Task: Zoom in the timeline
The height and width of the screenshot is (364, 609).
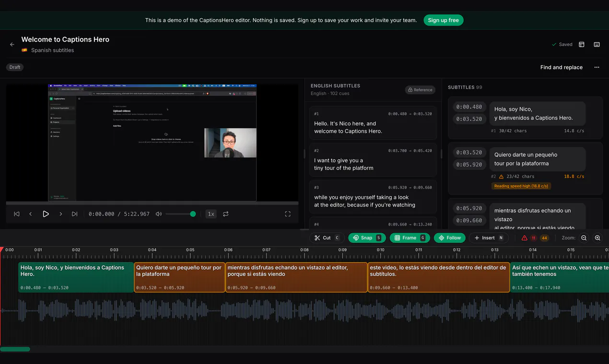Action: pyautogui.click(x=597, y=238)
